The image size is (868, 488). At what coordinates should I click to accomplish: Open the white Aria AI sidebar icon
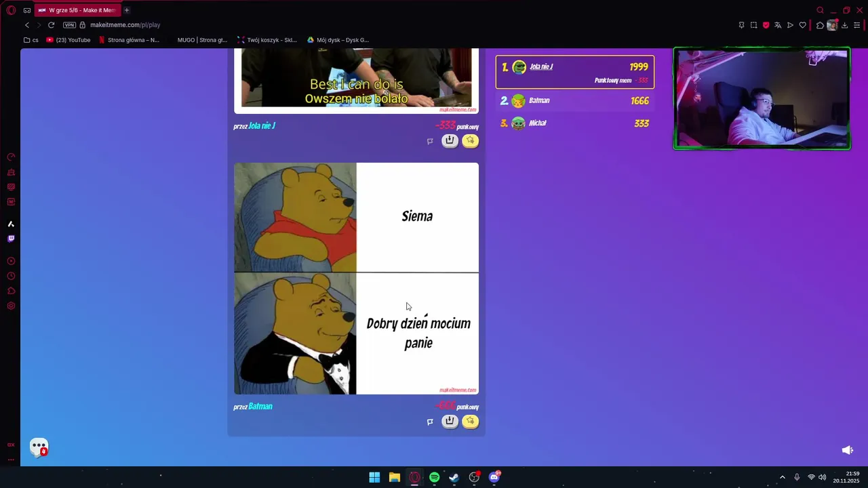tap(11, 224)
